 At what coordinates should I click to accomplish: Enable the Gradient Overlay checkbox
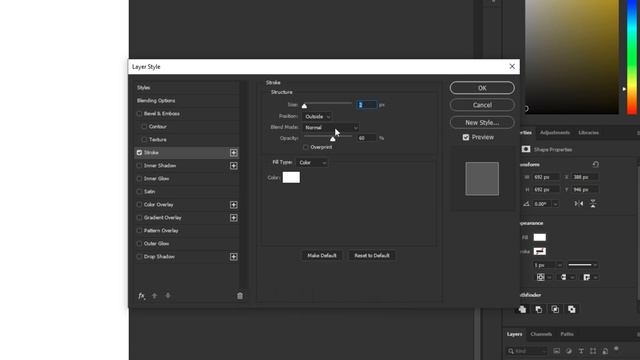(x=139, y=218)
